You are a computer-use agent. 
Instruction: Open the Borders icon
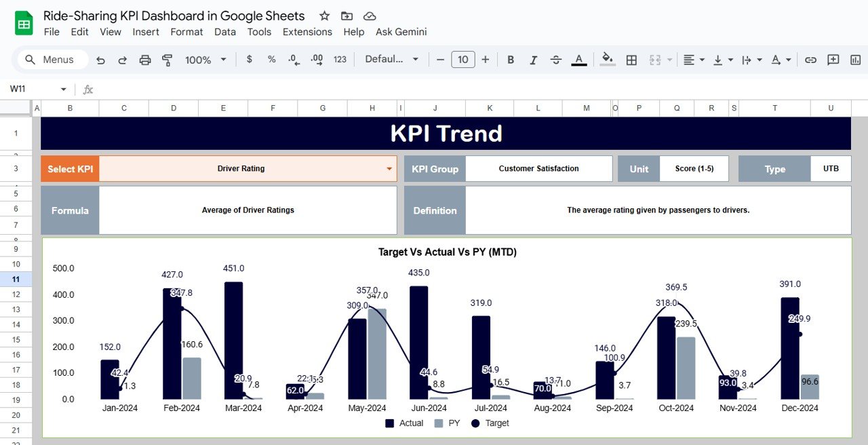pos(631,60)
